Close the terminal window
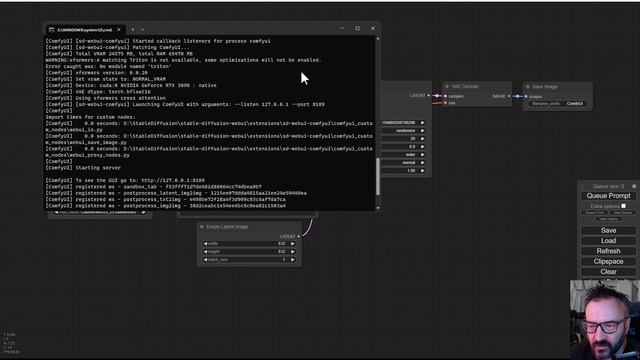This screenshot has height=360, width=640. coord(373,29)
